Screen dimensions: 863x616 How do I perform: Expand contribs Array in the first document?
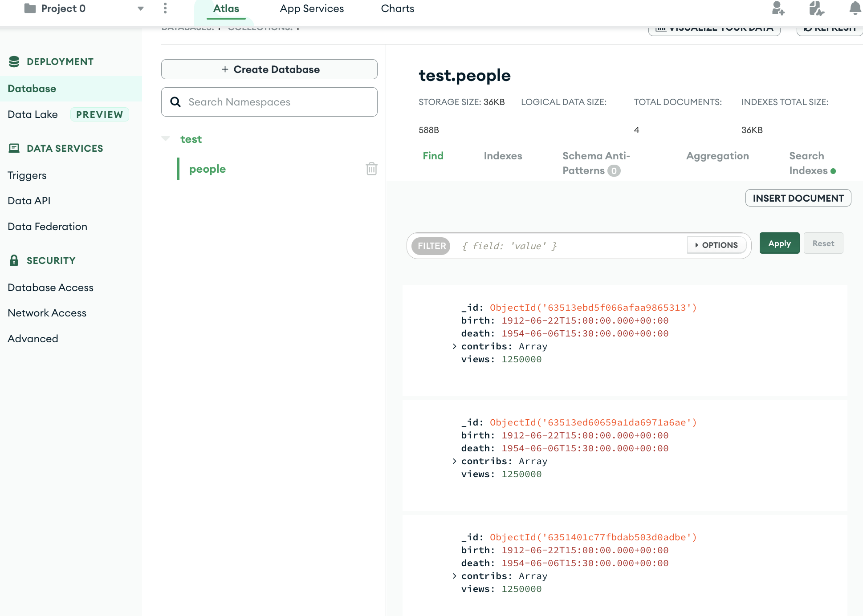coord(454,346)
